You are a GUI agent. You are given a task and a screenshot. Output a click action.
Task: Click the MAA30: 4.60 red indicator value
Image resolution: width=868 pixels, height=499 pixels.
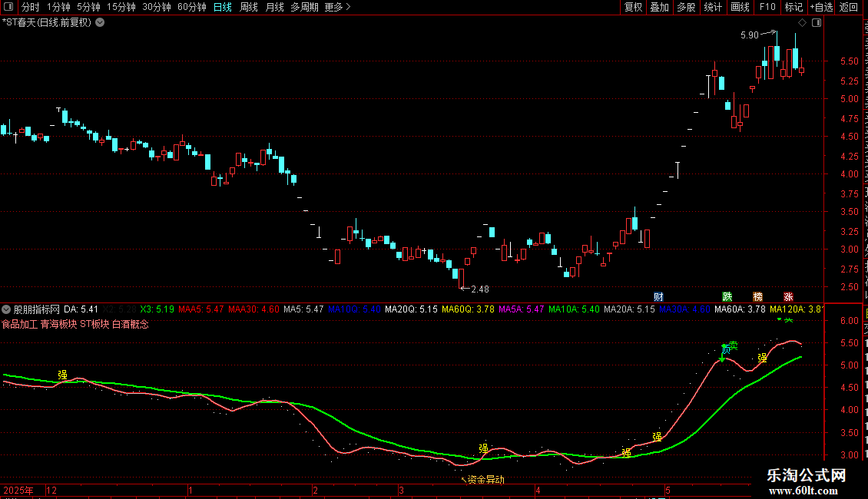tap(254, 309)
